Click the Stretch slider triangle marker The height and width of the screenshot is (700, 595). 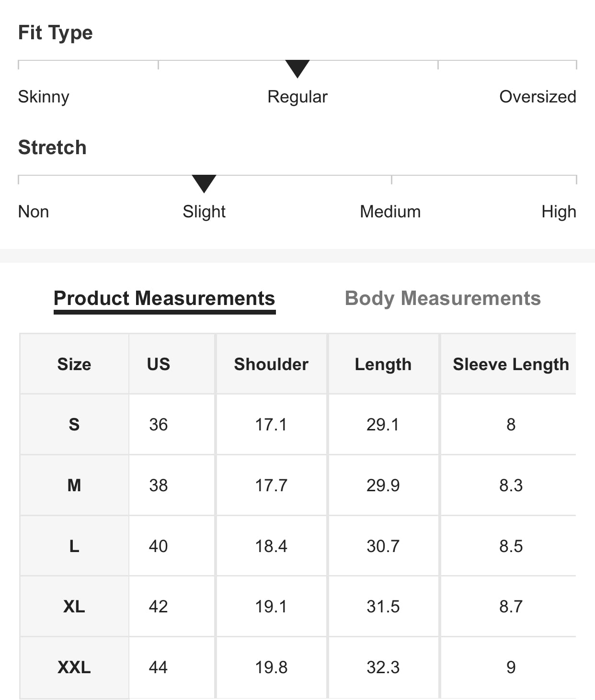(204, 183)
